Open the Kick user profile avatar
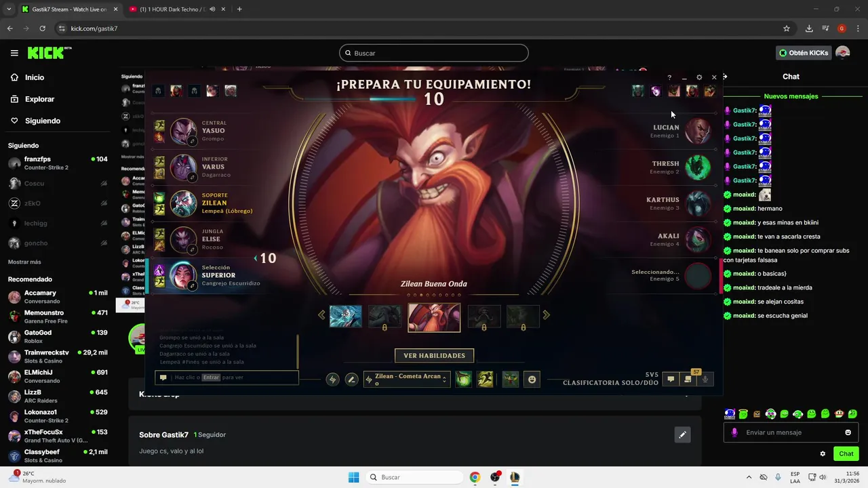 point(843,53)
